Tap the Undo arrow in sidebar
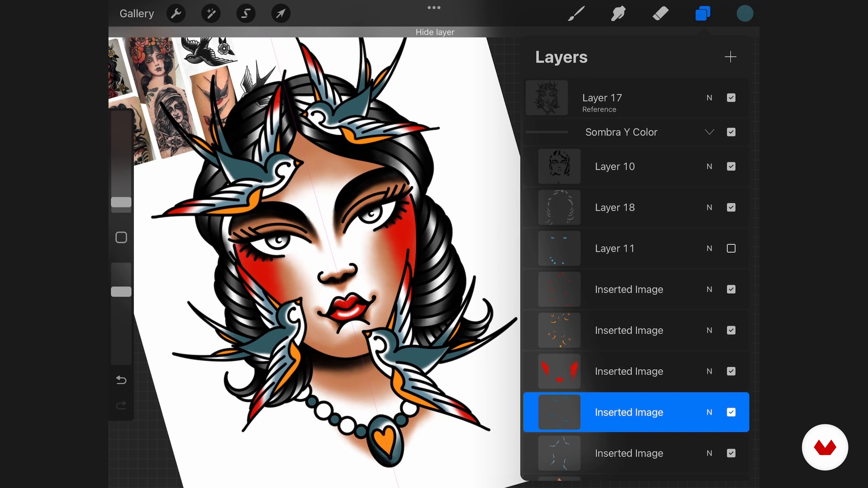The height and width of the screenshot is (488, 868). pyautogui.click(x=121, y=380)
